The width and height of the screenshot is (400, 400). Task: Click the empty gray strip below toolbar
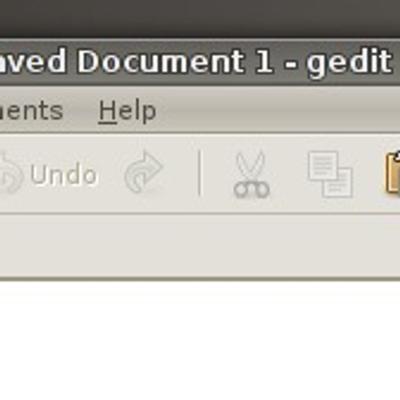200,245
